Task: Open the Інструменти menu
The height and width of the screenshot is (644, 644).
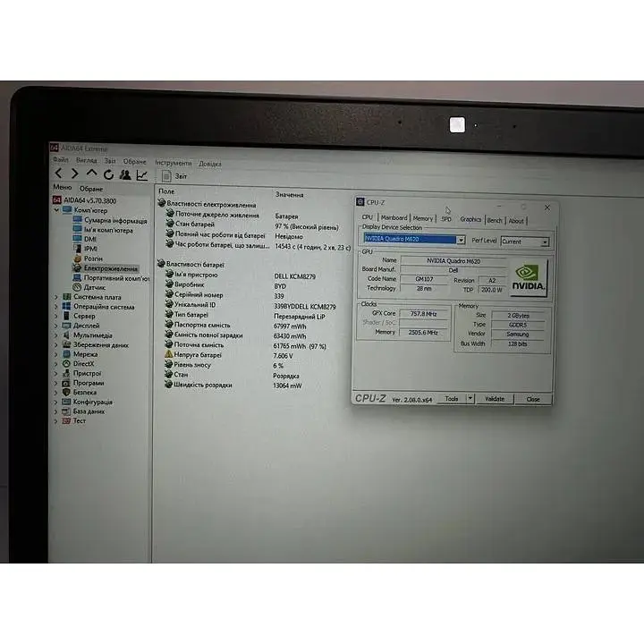Action: (173, 163)
